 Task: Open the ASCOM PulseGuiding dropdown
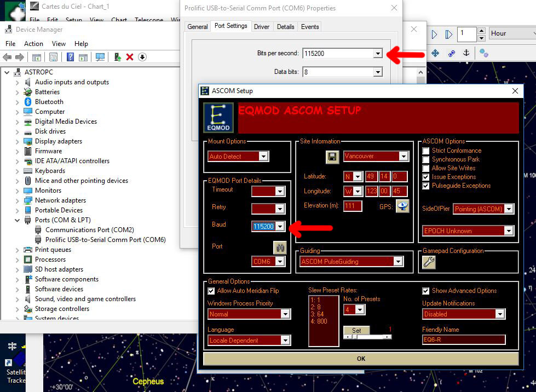pos(398,262)
